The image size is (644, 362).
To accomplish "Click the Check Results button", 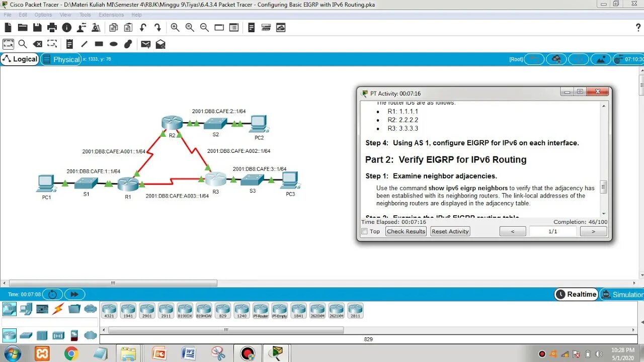I will point(406,231).
